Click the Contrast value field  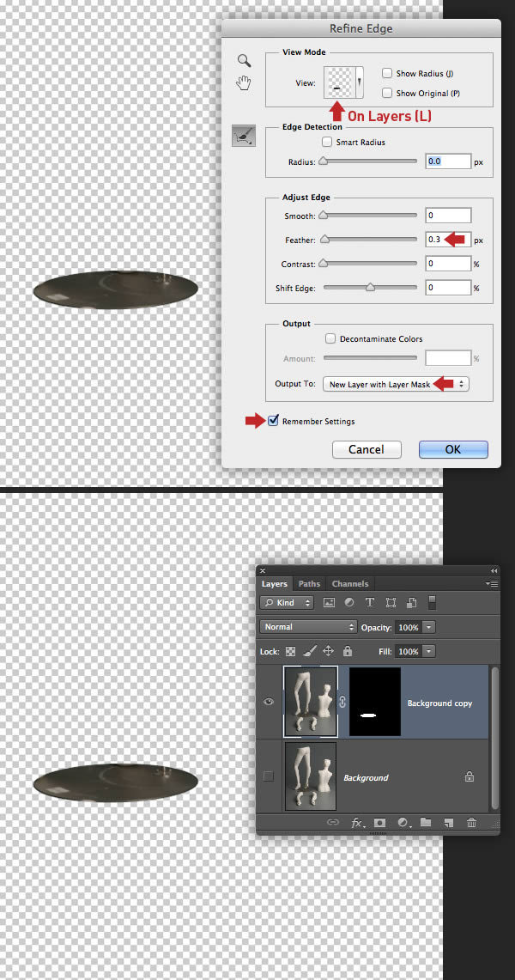pos(448,264)
